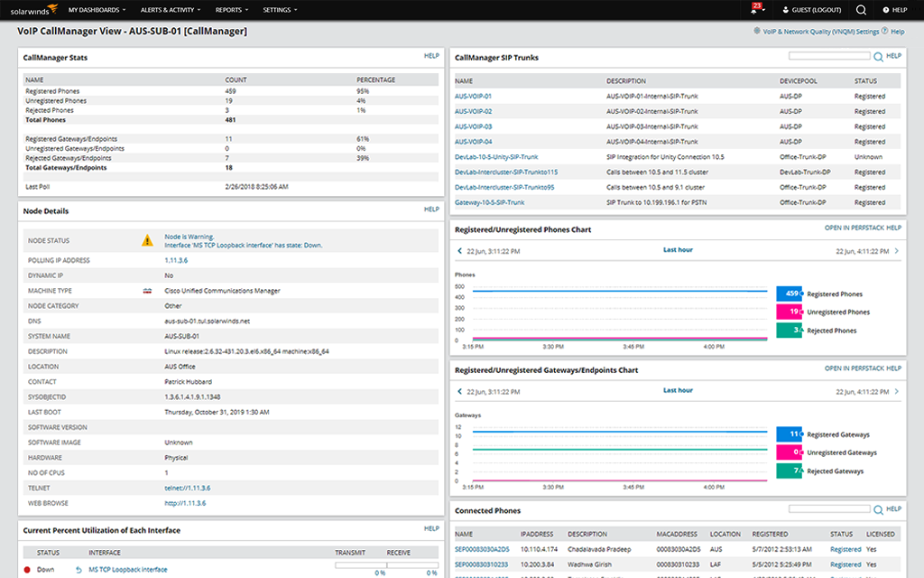Click Help in Interface Utilization panel

pos(431,529)
